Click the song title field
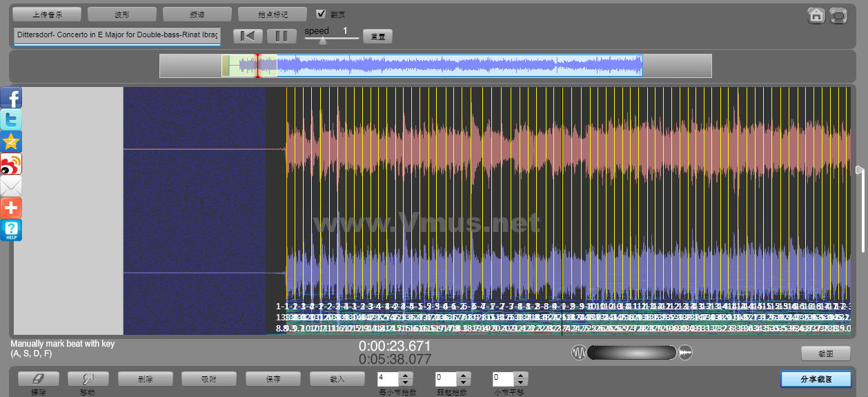The height and width of the screenshot is (397, 868). 117,35
